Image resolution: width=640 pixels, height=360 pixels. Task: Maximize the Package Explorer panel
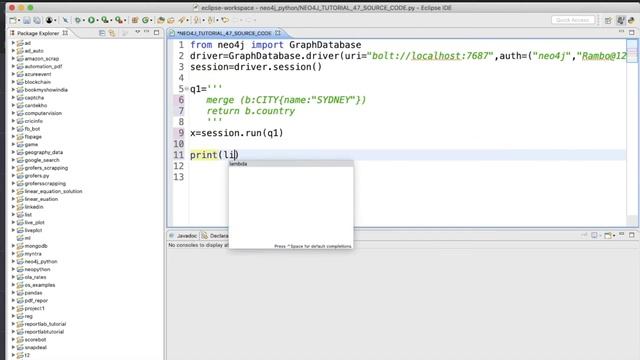pos(157,33)
